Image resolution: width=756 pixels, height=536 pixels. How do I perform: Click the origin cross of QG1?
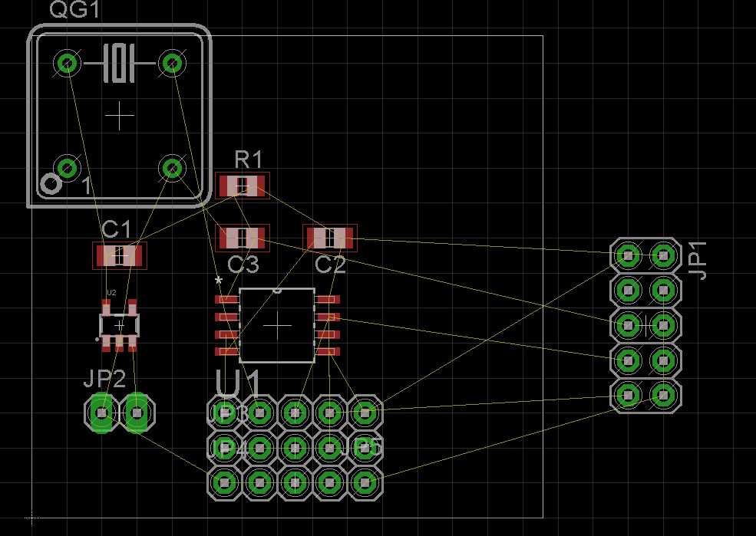tap(120, 116)
